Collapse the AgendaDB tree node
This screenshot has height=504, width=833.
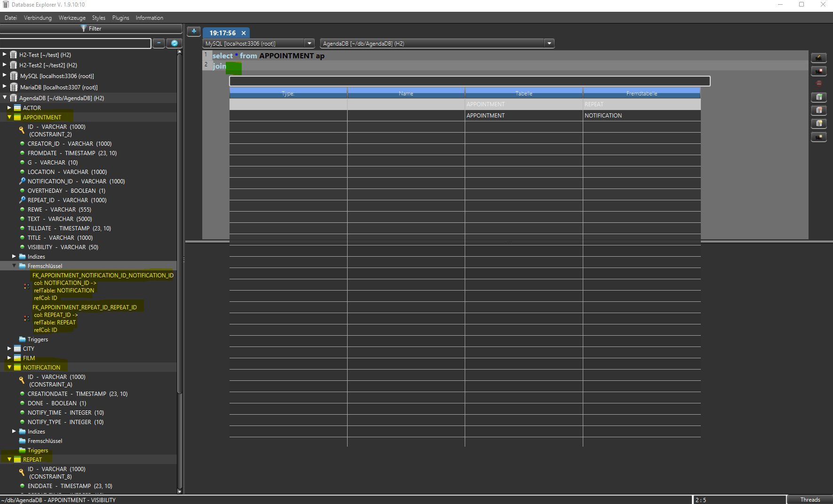(x=5, y=97)
